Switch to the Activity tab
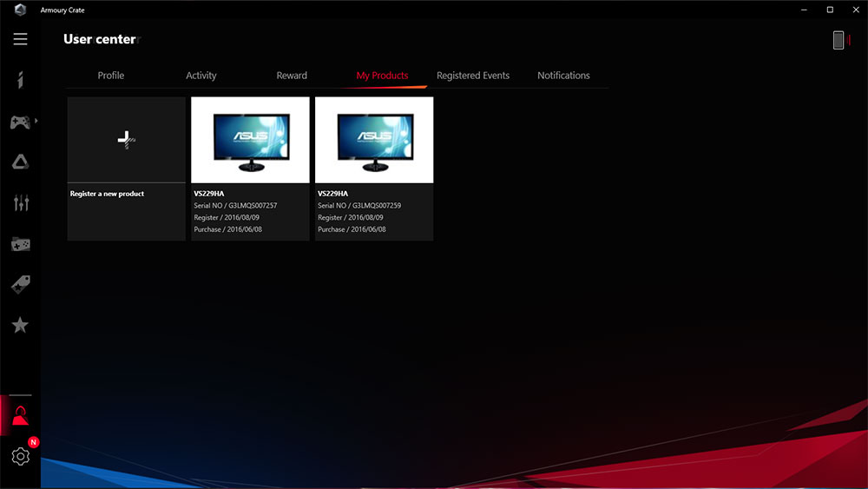 [x=201, y=76]
